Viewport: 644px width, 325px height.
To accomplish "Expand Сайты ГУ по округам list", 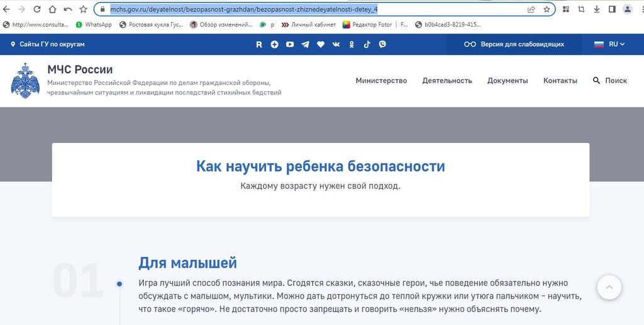I will (47, 44).
